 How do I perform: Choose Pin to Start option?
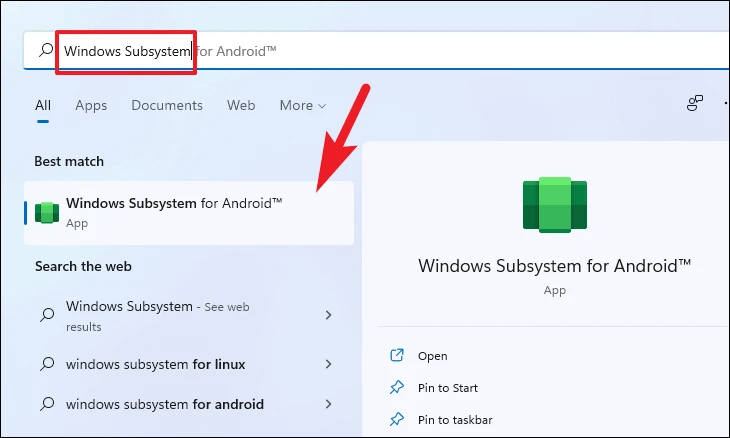(x=448, y=388)
